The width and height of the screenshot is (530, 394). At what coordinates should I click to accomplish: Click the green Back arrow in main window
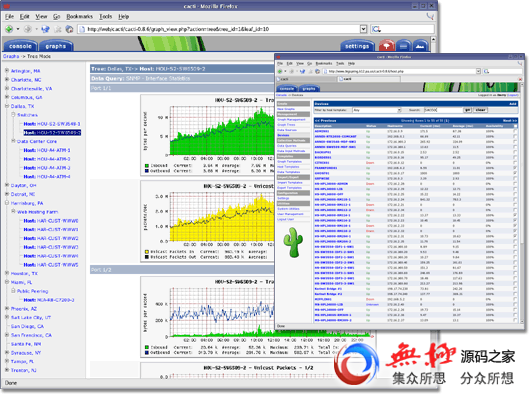click(x=9, y=29)
